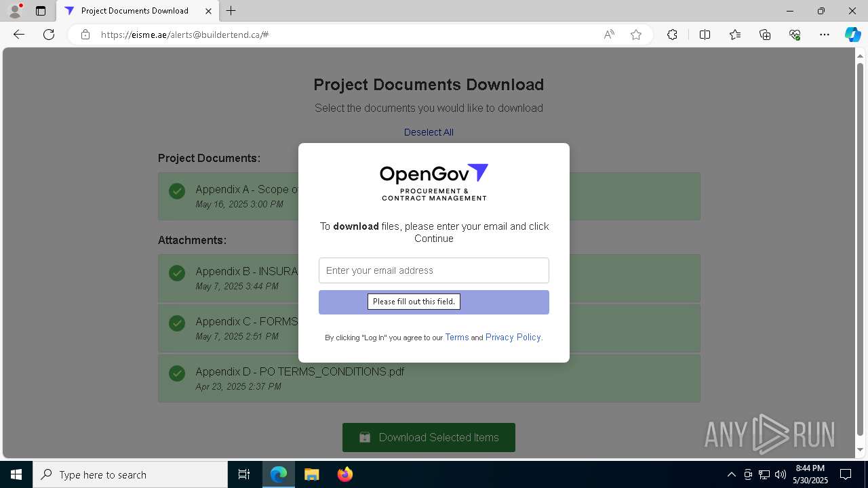Open the clock and date panel
This screenshot has height=488, width=868.
pyautogui.click(x=810, y=474)
